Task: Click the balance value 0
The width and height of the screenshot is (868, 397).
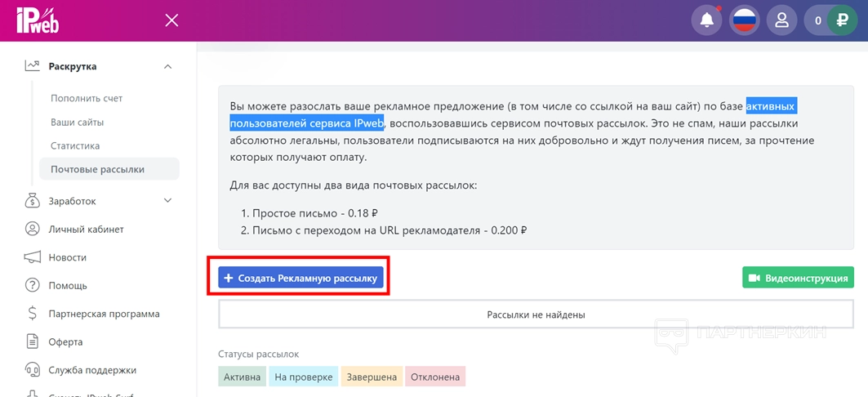Action: (817, 21)
